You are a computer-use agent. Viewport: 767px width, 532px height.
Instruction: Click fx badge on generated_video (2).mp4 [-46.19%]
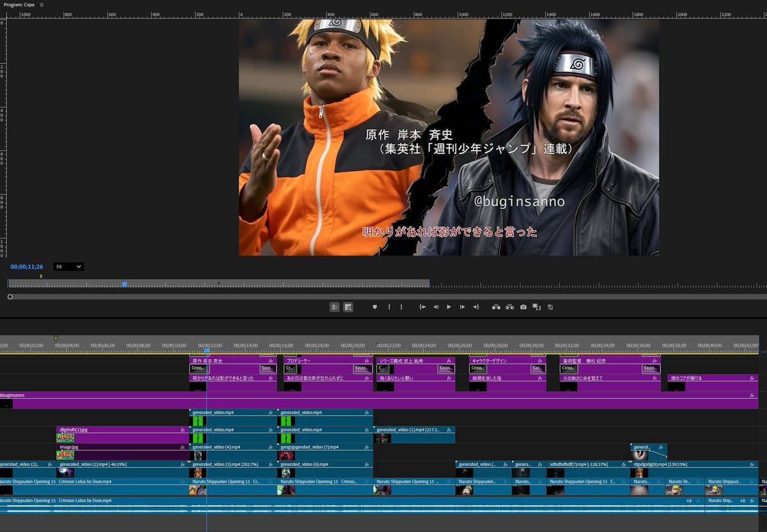183,465
